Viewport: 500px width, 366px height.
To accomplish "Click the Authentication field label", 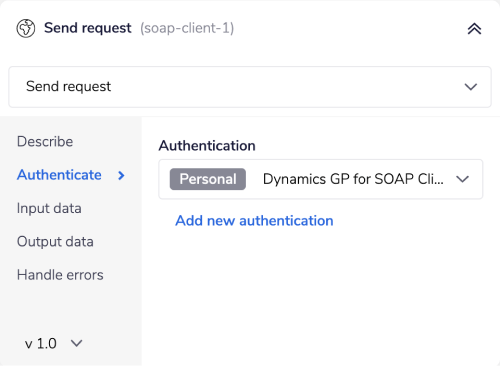I will (x=207, y=146).
